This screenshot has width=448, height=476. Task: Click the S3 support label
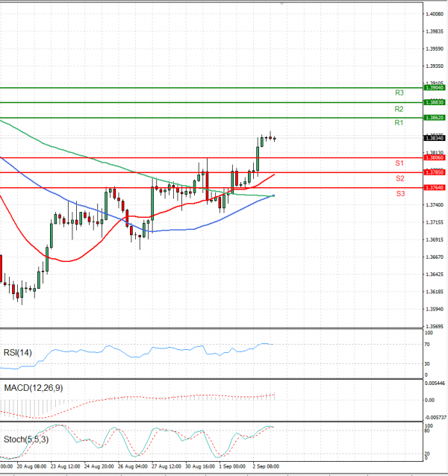tap(400, 194)
